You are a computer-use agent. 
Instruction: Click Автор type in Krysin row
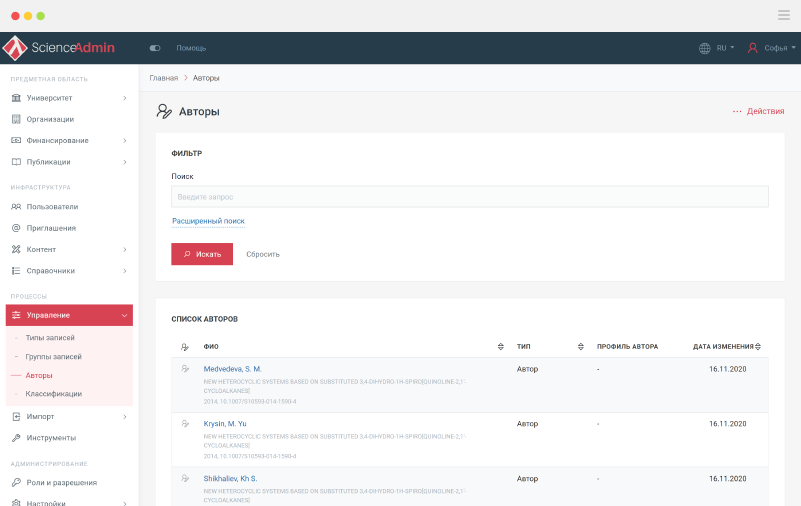click(x=527, y=424)
